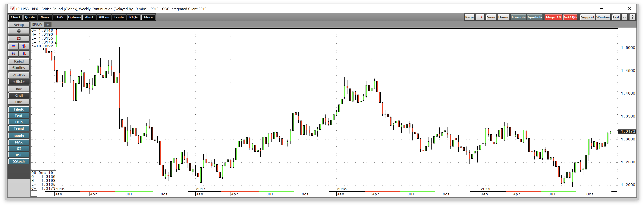Click the horizontal compress arrows icon
The image size is (644, 206).
[x=14, y=54]
